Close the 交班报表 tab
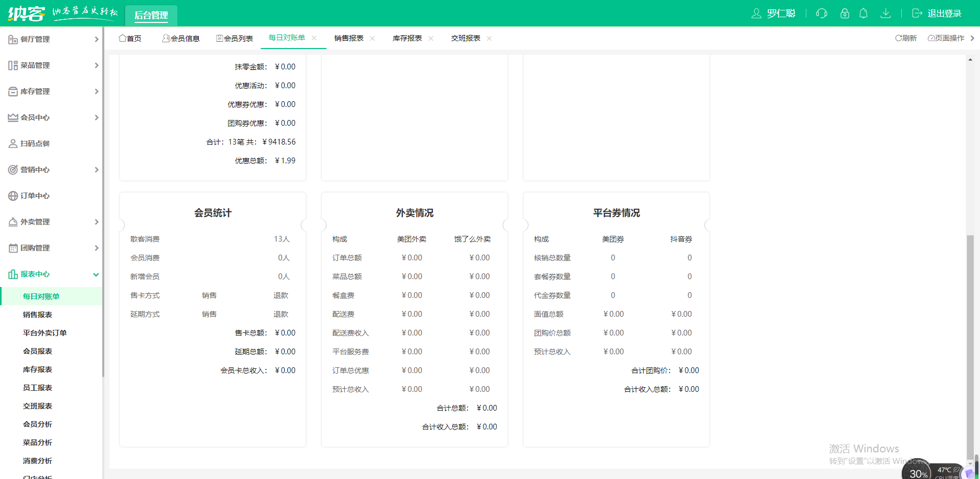 pyautogui.click(x=489, y=39)
